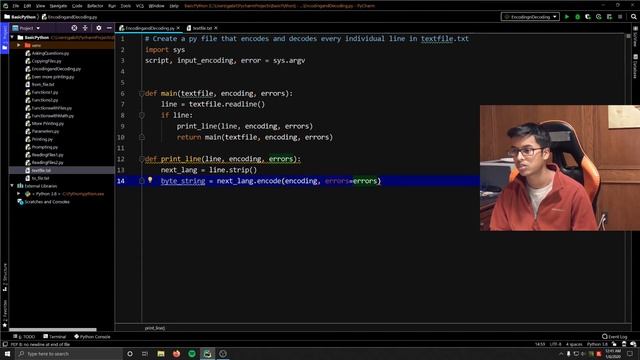
Task: Select FunctionswithMath.py in project tree
Action: (x=53, y=116)
